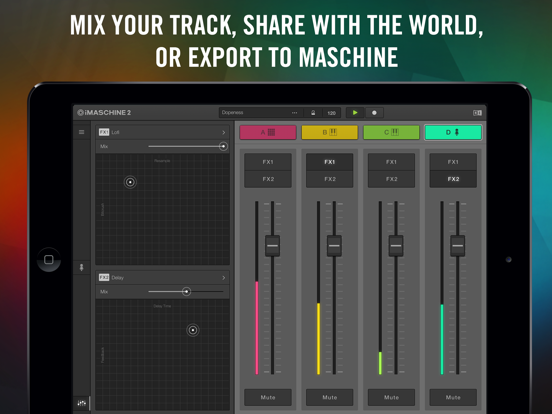This screenshot has width=552, height=414.
Task: Tap the Lofi XY pad control point
Action: pyautogui.click(x=130, y=182)
